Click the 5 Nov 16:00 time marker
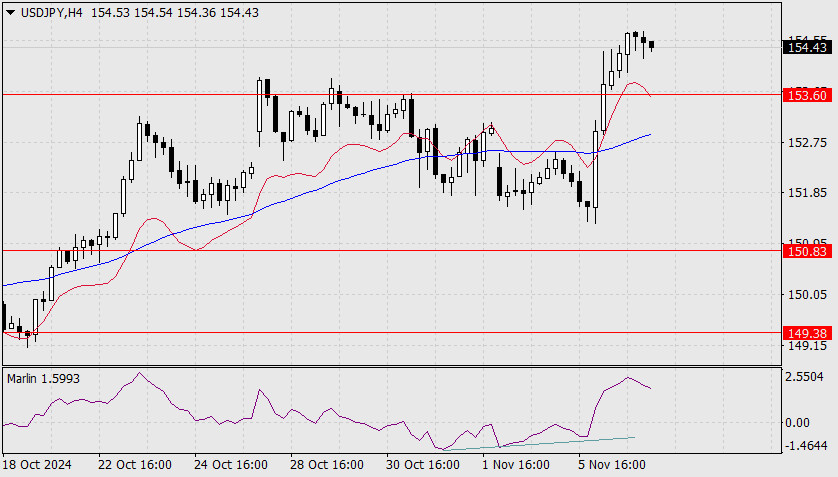 click(x=612, y=465)
